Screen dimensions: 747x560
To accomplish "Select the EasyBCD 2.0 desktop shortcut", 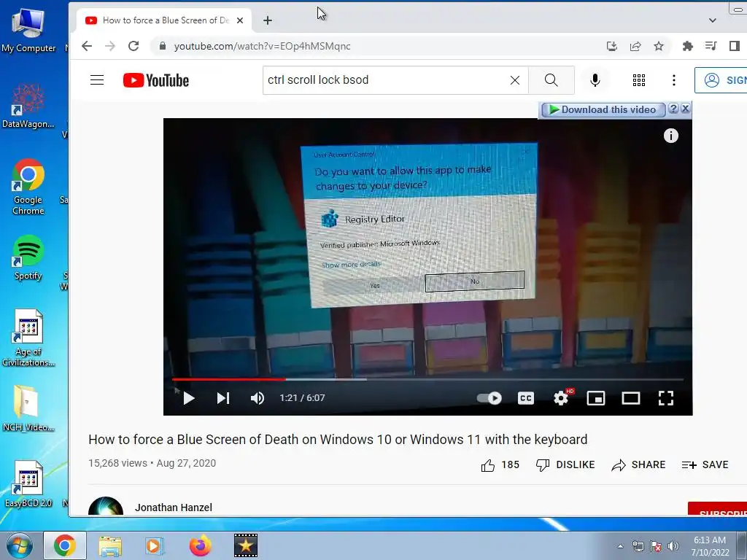I will tap(28, 484).
